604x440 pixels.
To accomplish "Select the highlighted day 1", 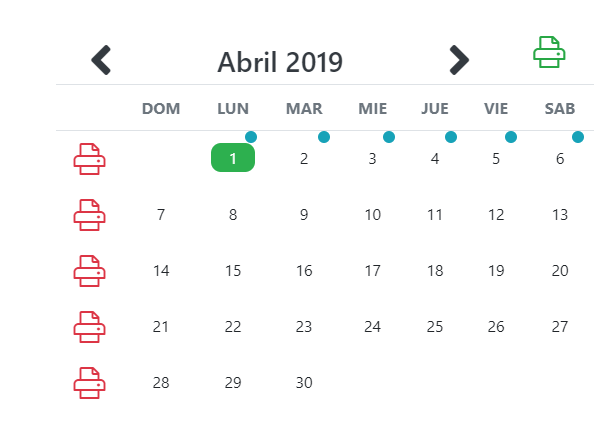I will click(x=233, y=158).
